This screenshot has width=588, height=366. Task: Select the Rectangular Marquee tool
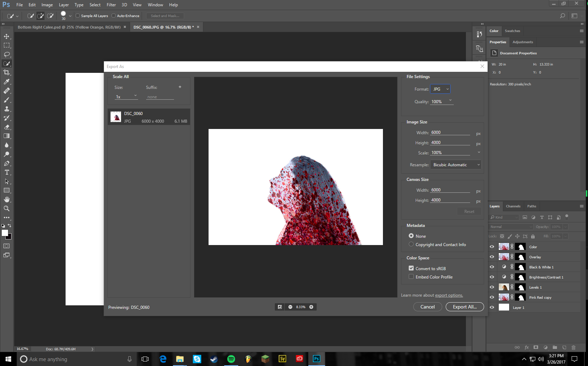pyautogui.click(x=7, y=45)
